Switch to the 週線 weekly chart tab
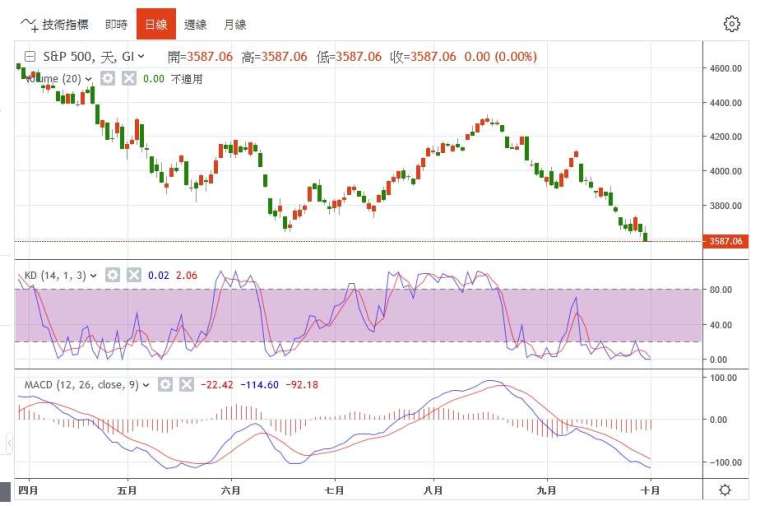 (x=196, y=24)
